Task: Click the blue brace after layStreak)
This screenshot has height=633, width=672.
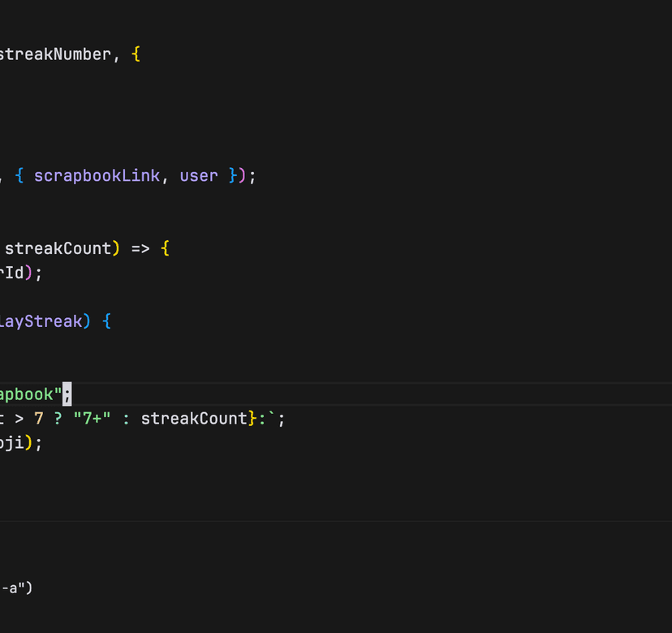Action: (x=106, y=321)
